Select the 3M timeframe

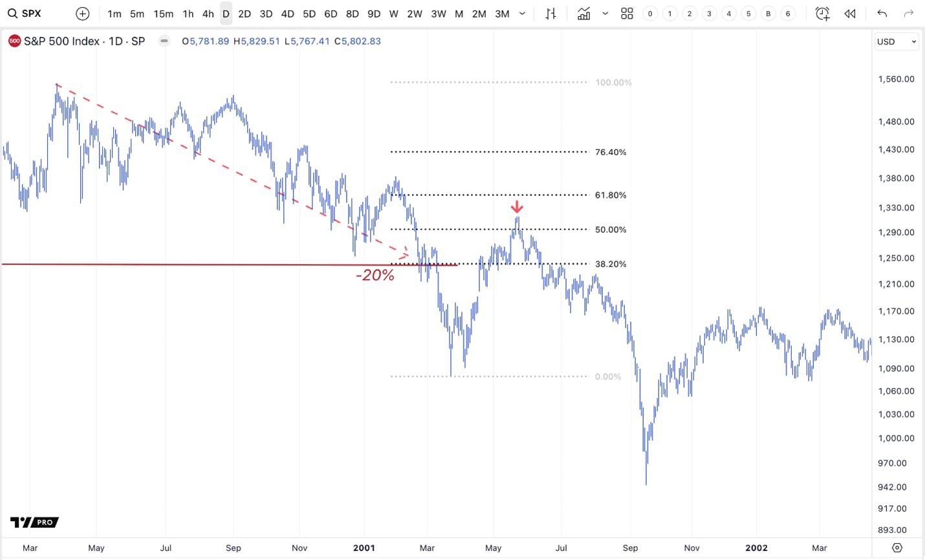click(x=503, y=14)
